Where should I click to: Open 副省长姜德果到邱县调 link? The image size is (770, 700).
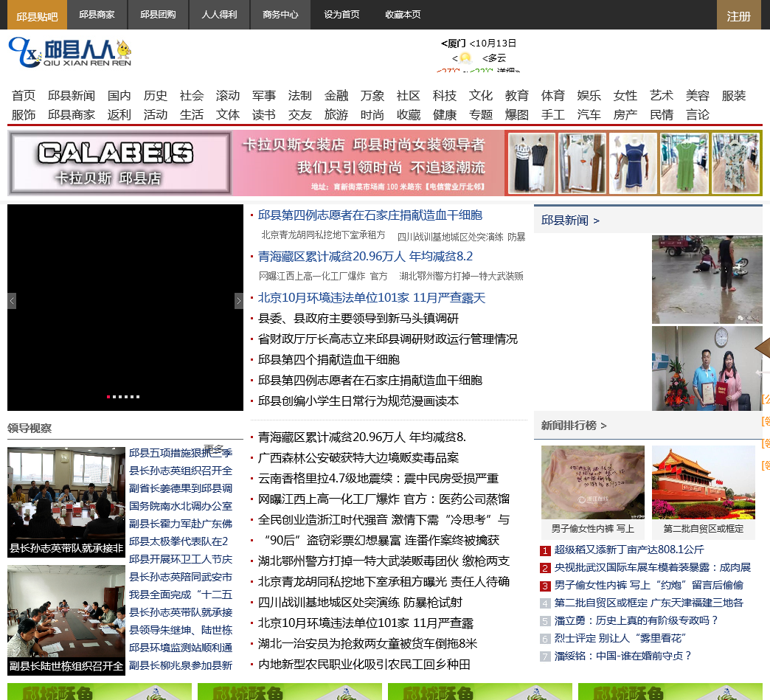tap(181, 488)
